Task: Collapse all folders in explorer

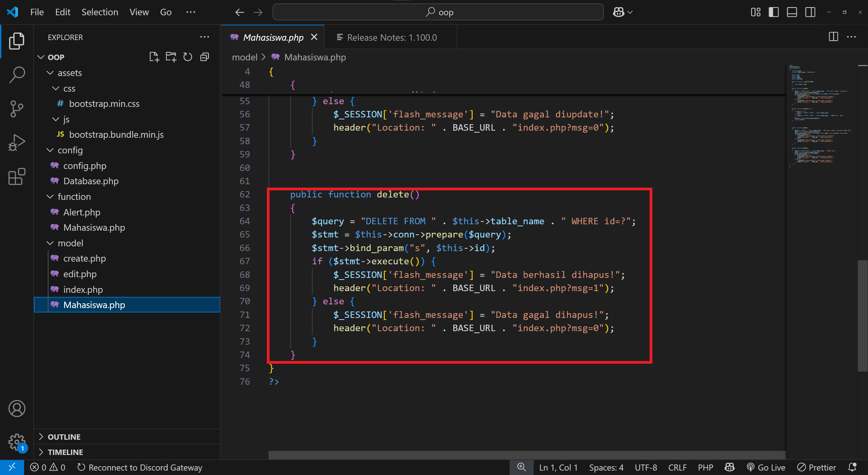Action: click(204, 57)
